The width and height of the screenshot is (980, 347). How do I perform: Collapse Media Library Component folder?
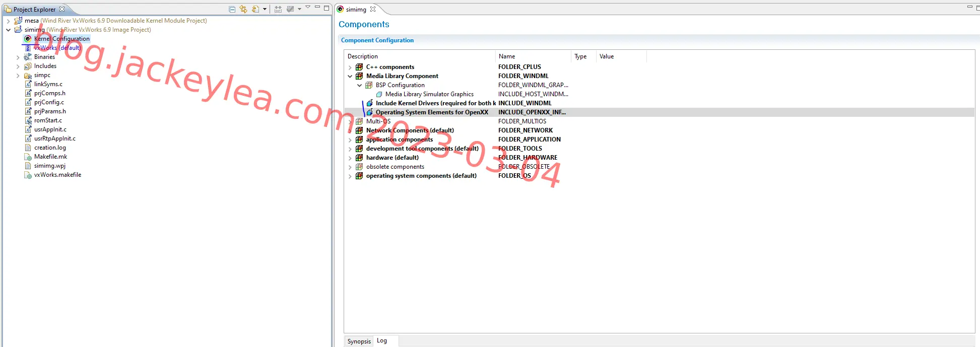[350, 76]
